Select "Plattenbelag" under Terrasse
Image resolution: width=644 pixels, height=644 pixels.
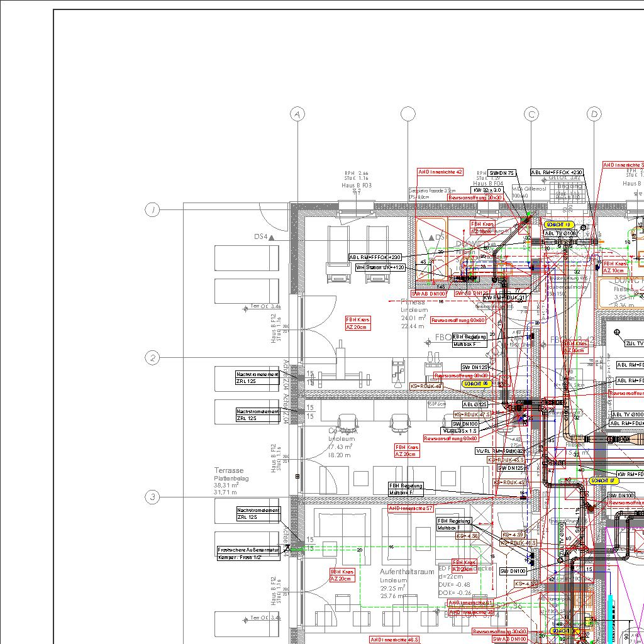click(x=231, y=479)
